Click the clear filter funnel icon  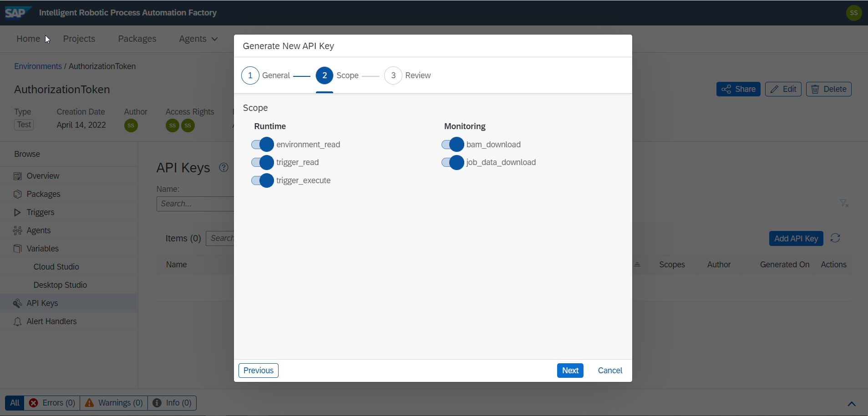tap(844, 203)
